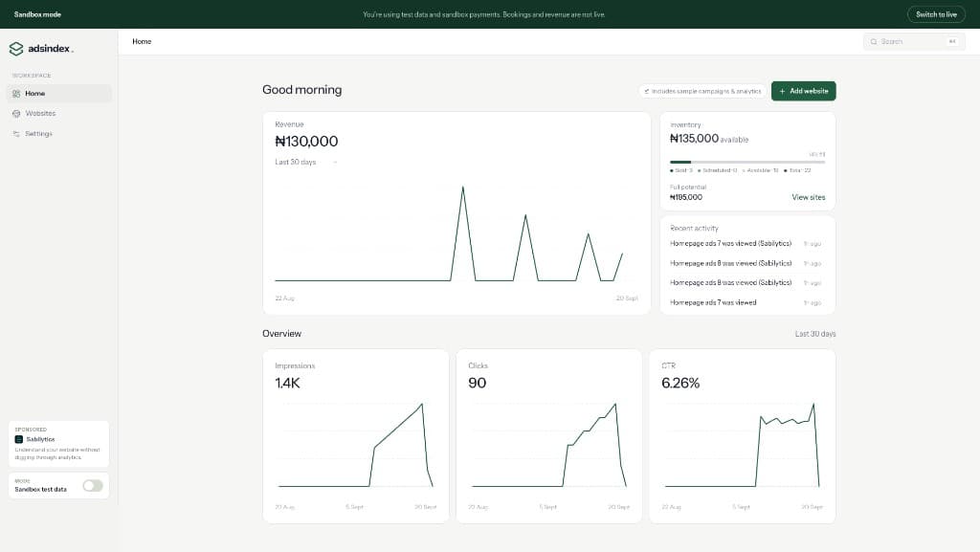Click the Revenue line chart
The image size is (980, 552).
(x=457, y=234)
